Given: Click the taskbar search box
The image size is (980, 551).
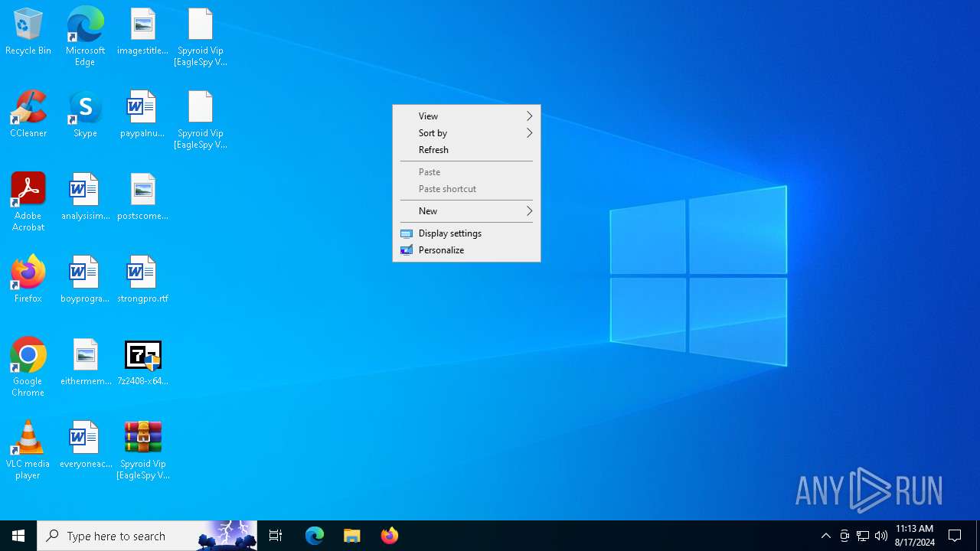Looking at the screenshot, I should tap(147, 536).
